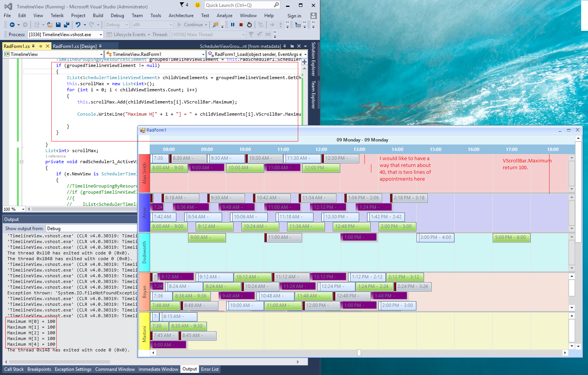
Task: Click the Save All icon
Action: pos(66,25)
